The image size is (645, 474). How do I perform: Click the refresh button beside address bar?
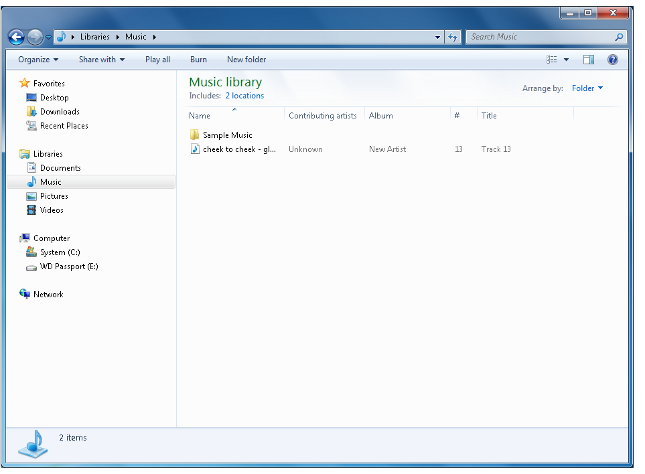[x=452, y=37]
